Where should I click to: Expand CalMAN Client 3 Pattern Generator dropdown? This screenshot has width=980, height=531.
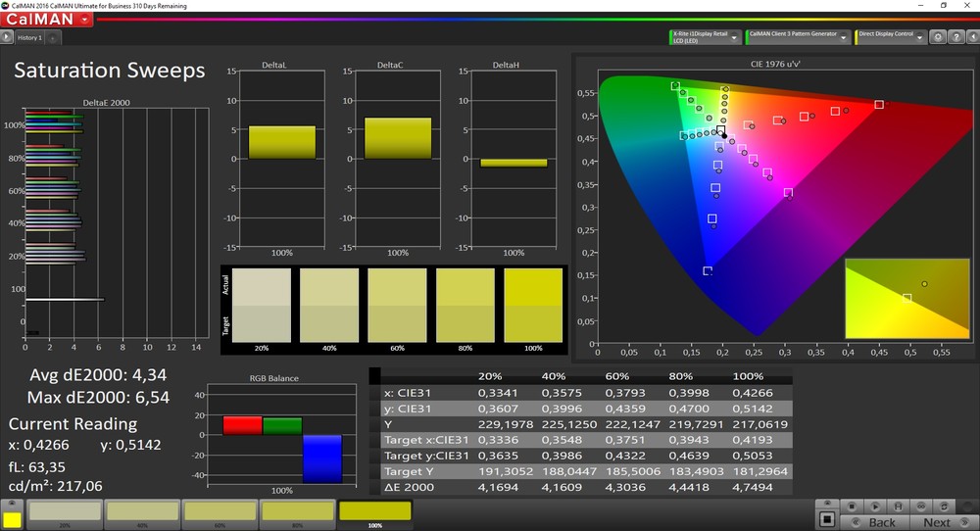pyautogui.click(x=844, y=37)
